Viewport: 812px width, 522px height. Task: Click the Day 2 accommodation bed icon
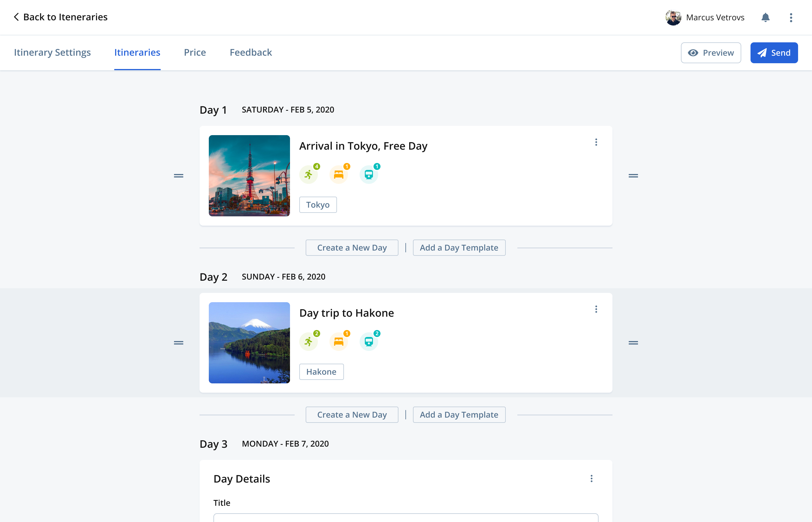point(338,341)
